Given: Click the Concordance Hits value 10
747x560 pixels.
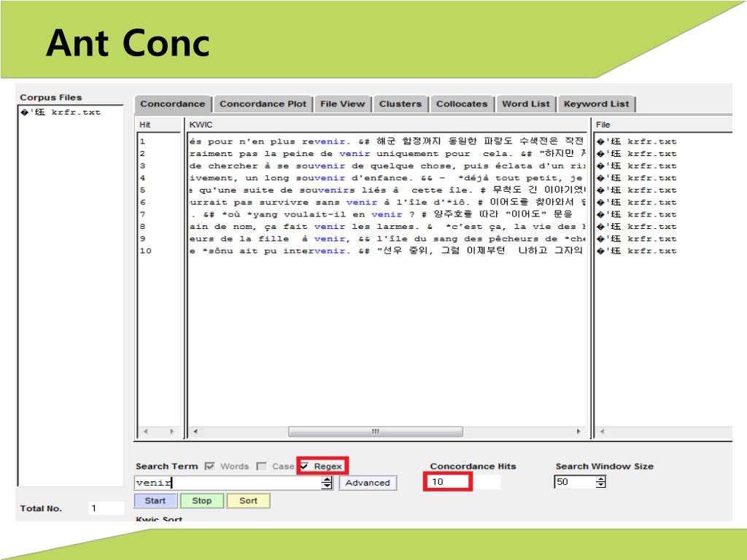Looking at the screenshot, I should click(x=438, y=482).
